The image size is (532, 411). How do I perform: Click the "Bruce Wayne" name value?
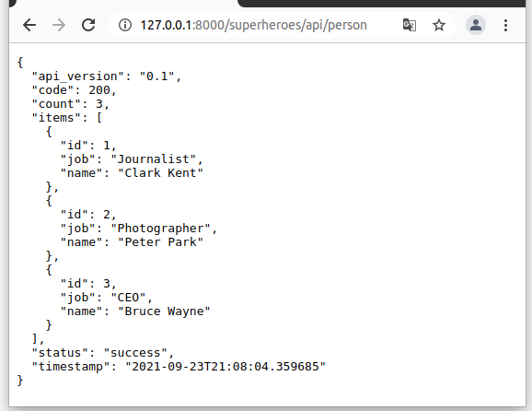pos(164,311)
